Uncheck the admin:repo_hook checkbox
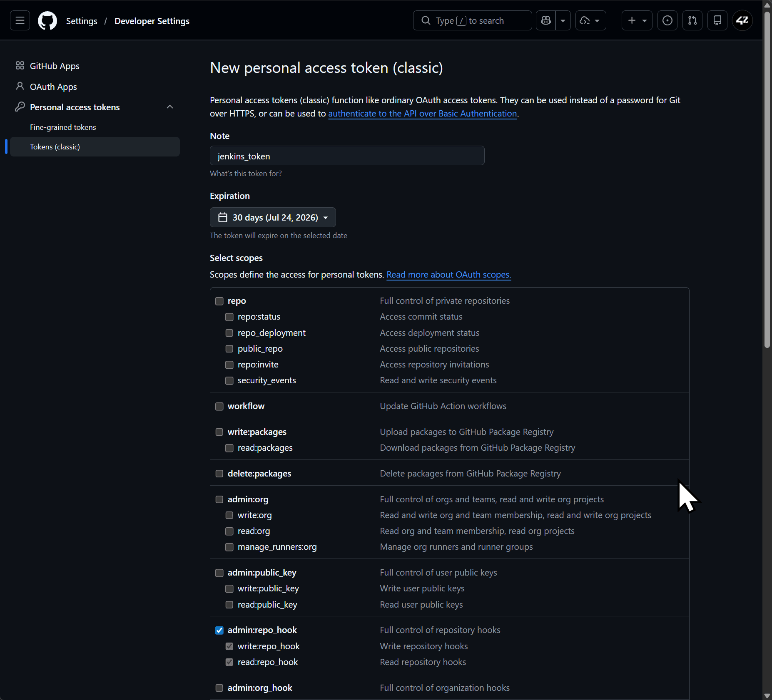 (219, 630)
